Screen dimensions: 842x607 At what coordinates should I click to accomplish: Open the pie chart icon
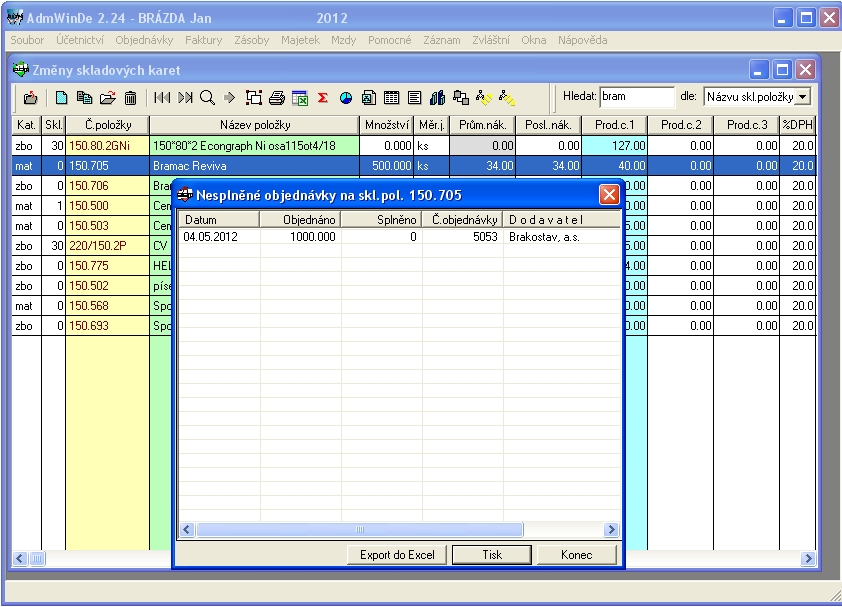click(x=346, y=98)
